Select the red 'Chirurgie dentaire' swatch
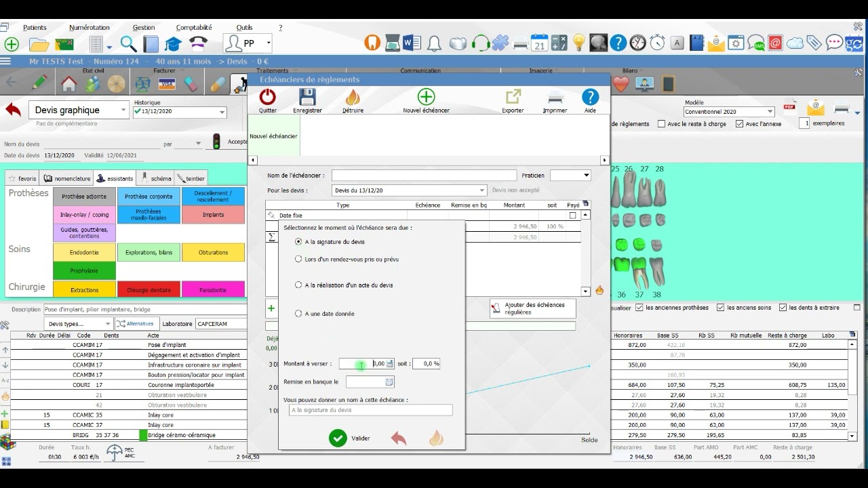This screenshot has height=488, width=868. (x=149, y=289)
